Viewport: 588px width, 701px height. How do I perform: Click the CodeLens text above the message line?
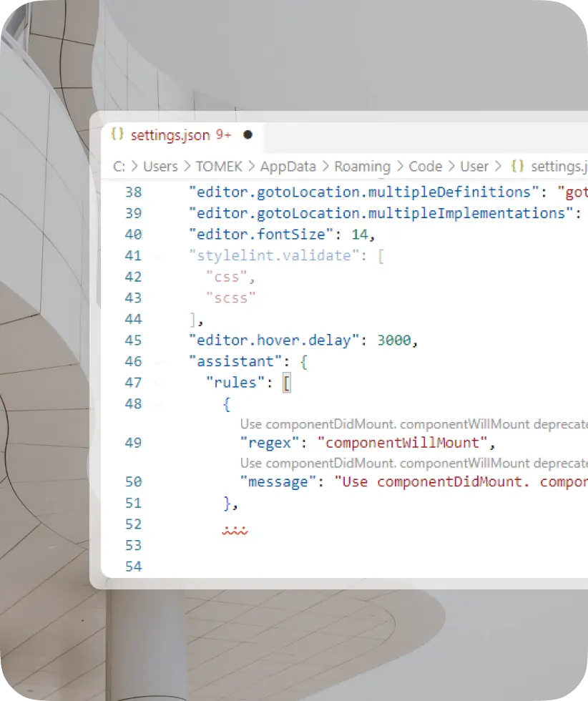tap(413, 463)
